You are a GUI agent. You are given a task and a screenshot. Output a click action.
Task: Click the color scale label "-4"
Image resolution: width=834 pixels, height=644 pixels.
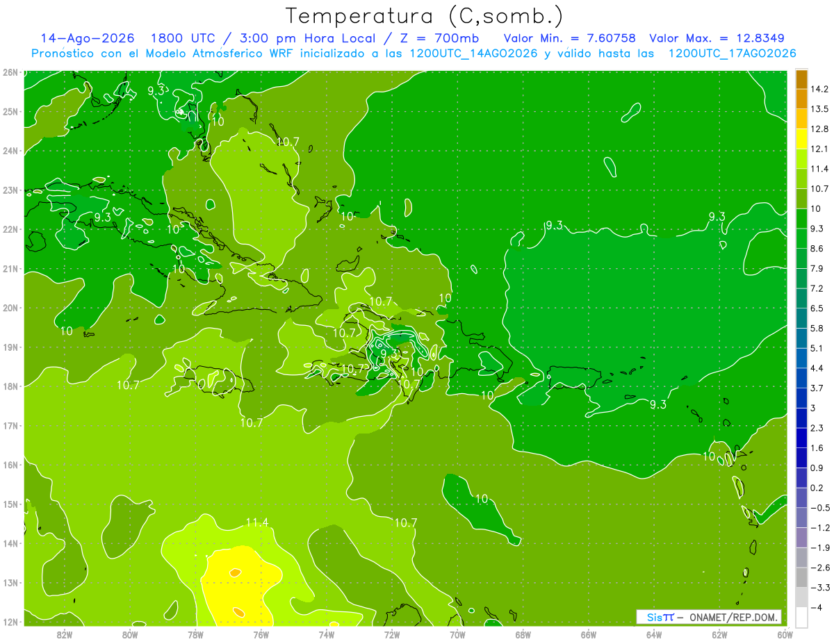point(817,607)
